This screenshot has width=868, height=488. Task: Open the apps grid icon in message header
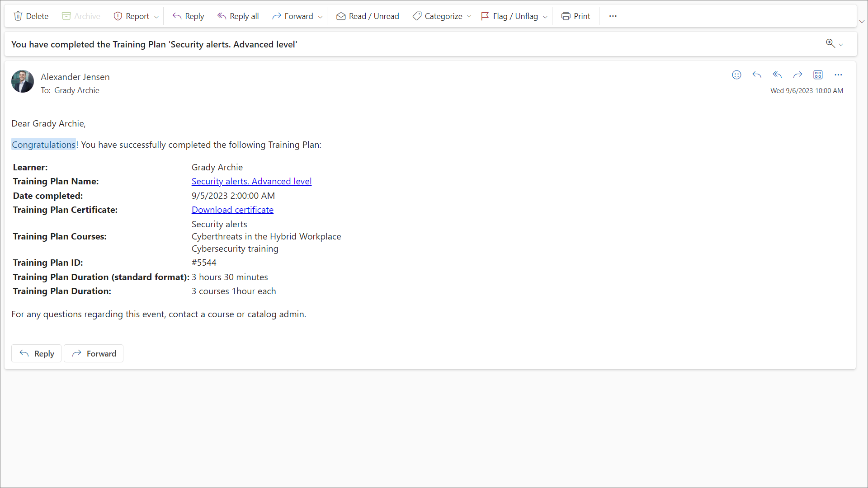click(x=818, y=75)
